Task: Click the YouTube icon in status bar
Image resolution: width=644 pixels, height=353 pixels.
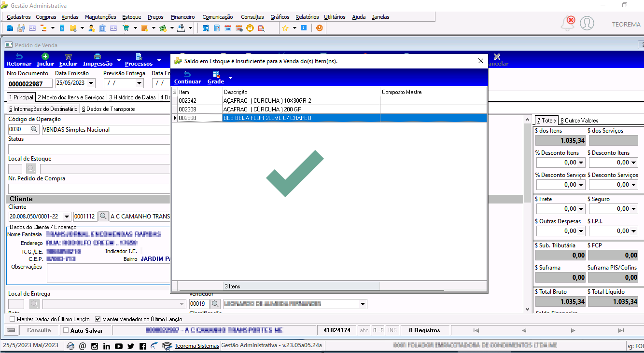Action: 119,346
